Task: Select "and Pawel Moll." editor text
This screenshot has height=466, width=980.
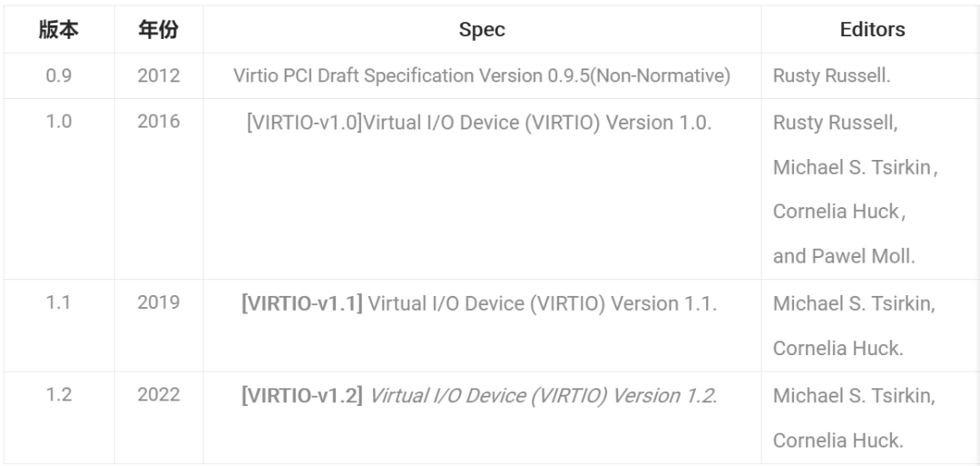Action: pos(844,256)
